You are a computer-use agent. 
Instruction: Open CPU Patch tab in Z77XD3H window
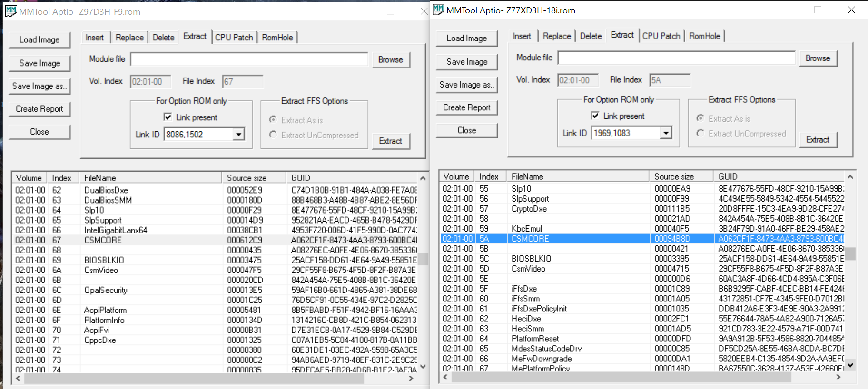661,36
